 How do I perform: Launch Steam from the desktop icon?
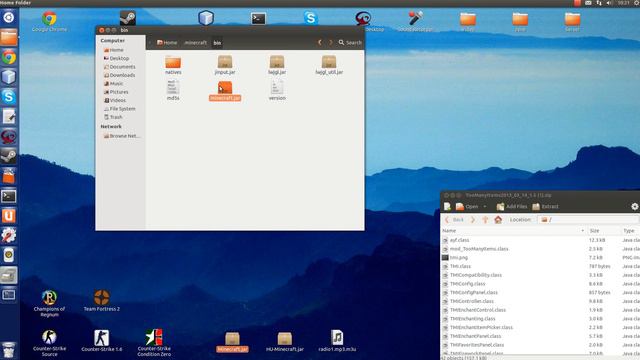coord(128,18)
